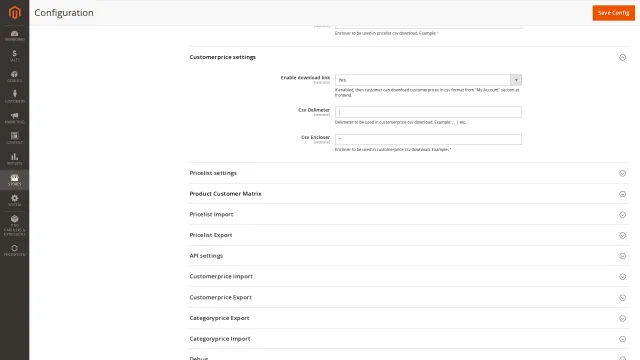Image resolution: width=640 pixels, height=360 pixels.
Task: Open the Dashboard sidebar menu
Action: [x=15, y=36]
